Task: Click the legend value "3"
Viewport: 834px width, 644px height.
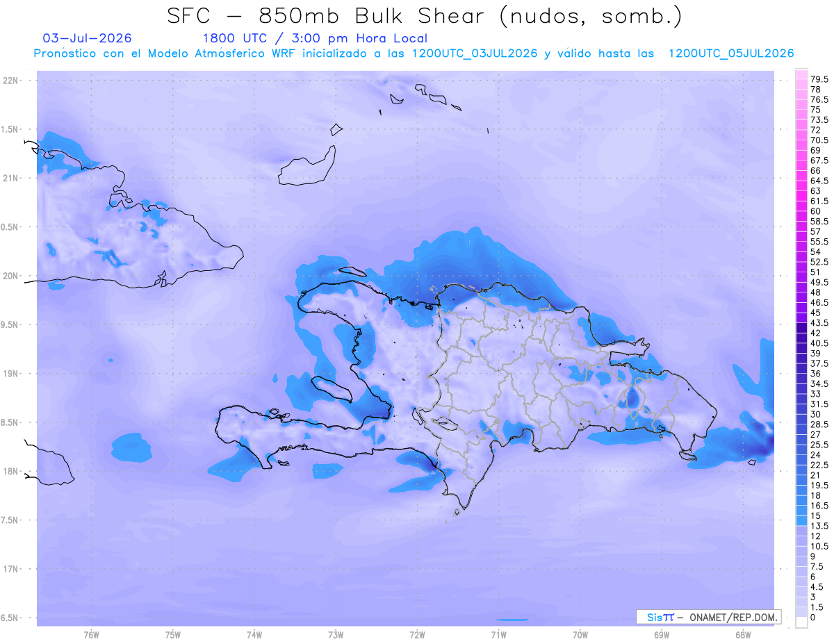Action: (813, 597)
